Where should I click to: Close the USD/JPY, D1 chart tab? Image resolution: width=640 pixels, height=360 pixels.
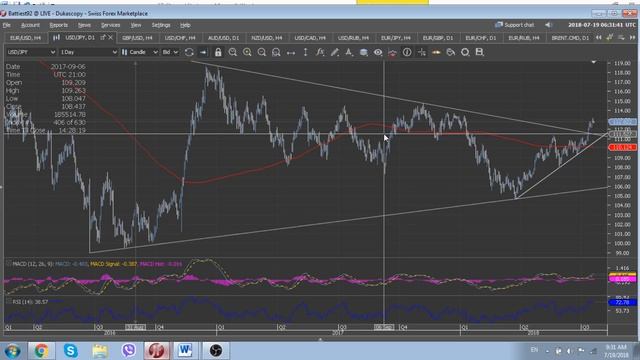[110, 37]
